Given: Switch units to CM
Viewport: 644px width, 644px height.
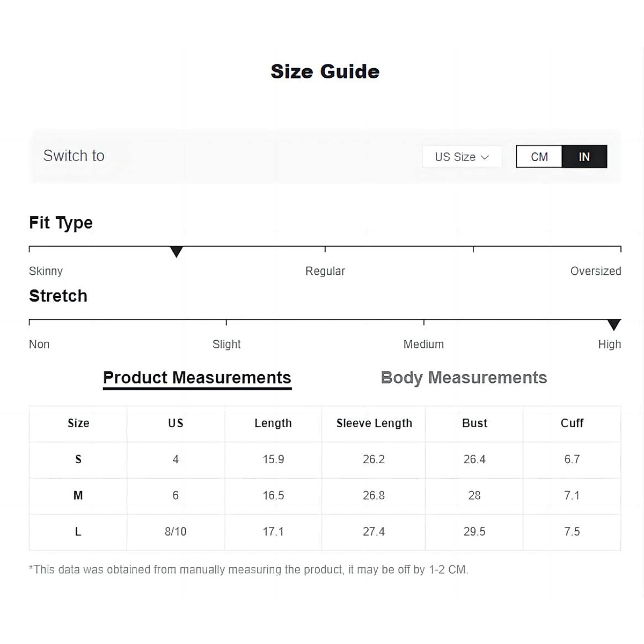Looking at the screenshot, I should (539, 157).
